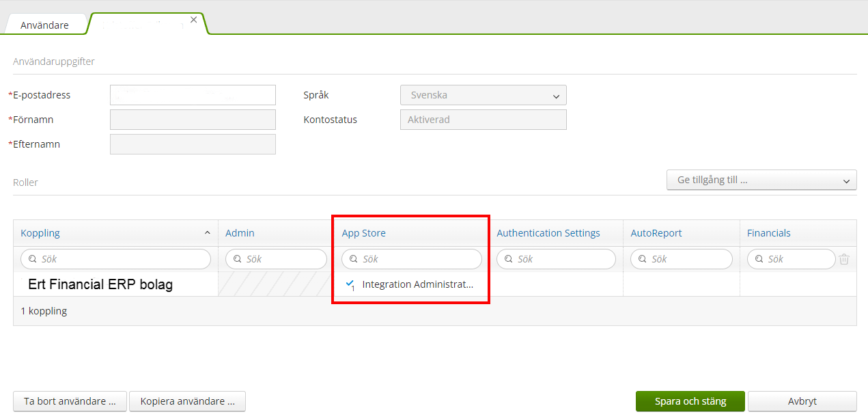Click the Financials cell for Ert Financial ERP bolag
Image resolution: width=868 pixels, height=419 pixels.
[798, 284]
